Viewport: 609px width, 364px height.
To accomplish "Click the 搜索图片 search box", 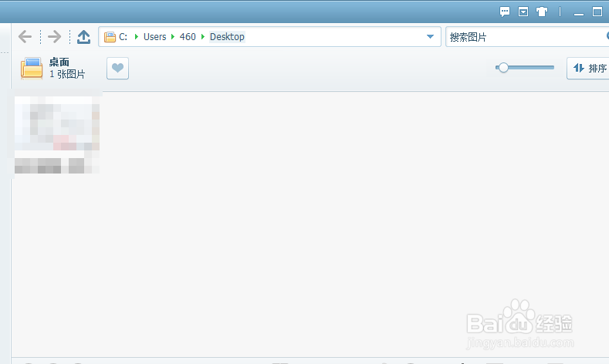I will coord(526,37).
